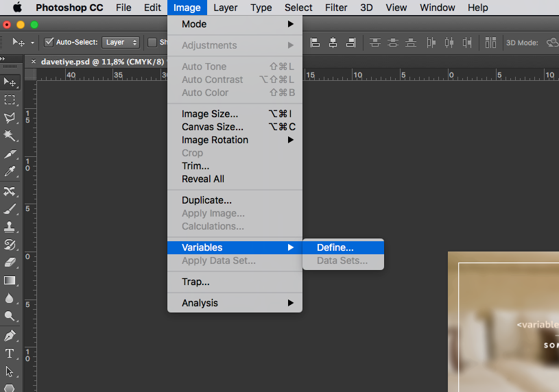559x392 pixels.
Task: Select the Rectangular Marquee tool
Action: 10,100
